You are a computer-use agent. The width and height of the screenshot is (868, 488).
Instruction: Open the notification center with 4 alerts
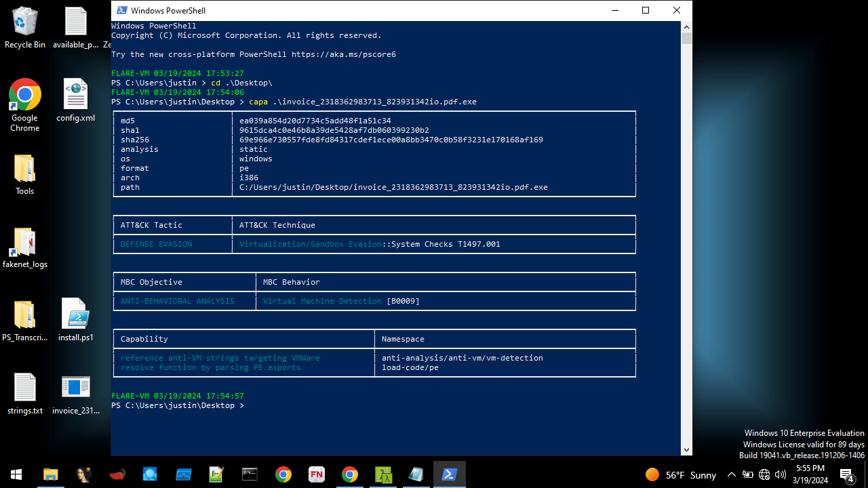[846, 474]
